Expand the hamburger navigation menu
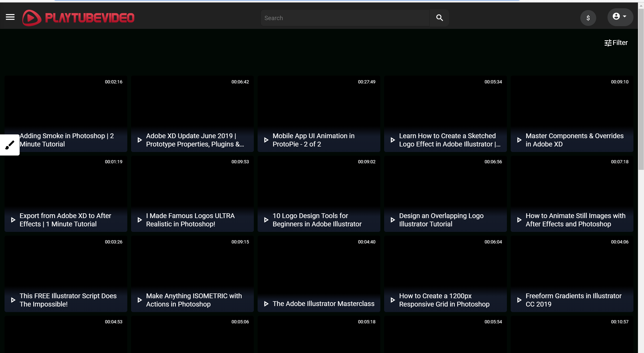Viewport: 644px width, 353px height. pyautogui.click(x=10, y=17)
